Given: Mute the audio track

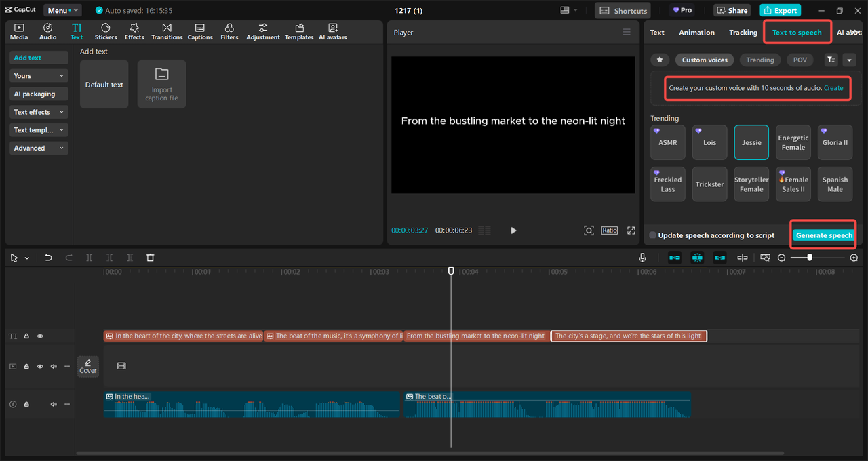Looking at the screenshot, I should [54, 404].
